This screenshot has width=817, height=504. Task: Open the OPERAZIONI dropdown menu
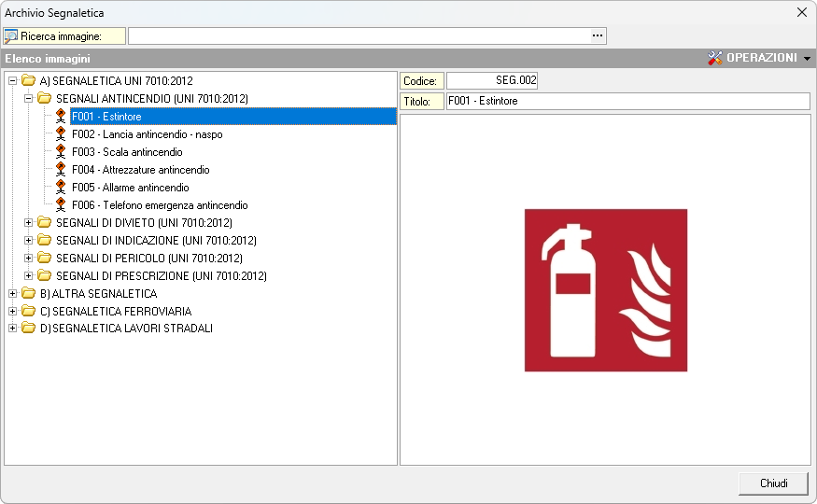tap(807, 59)
